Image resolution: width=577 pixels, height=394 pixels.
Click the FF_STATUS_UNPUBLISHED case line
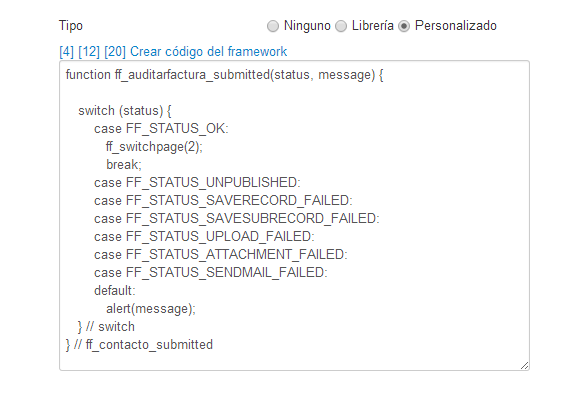coord(197,182)
